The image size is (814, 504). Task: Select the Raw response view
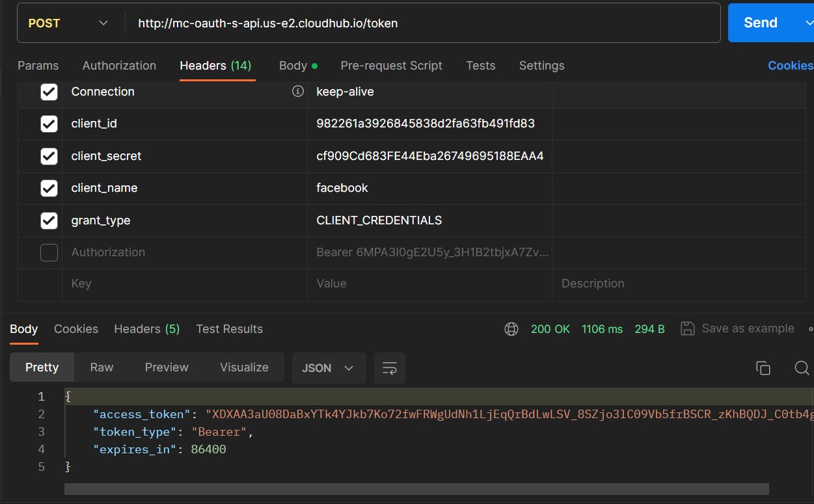102,367
